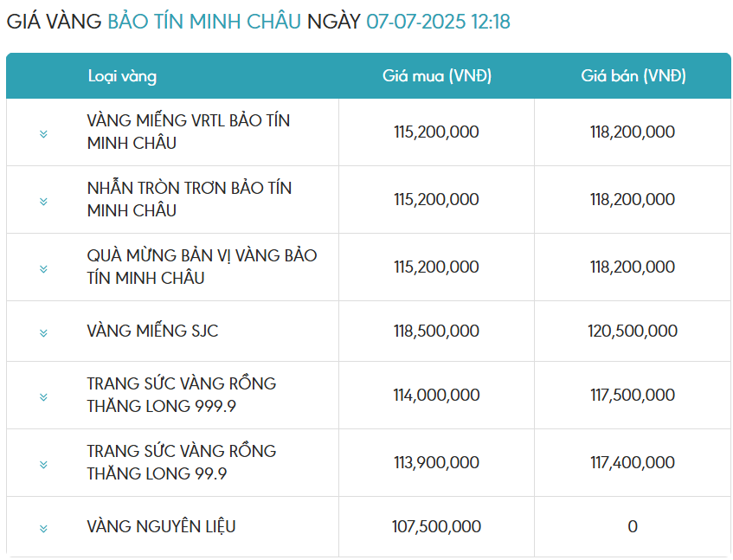Select the 07-07-2025 12:18 date text
This screenshot has height=560, width=733.
[438, 22]
